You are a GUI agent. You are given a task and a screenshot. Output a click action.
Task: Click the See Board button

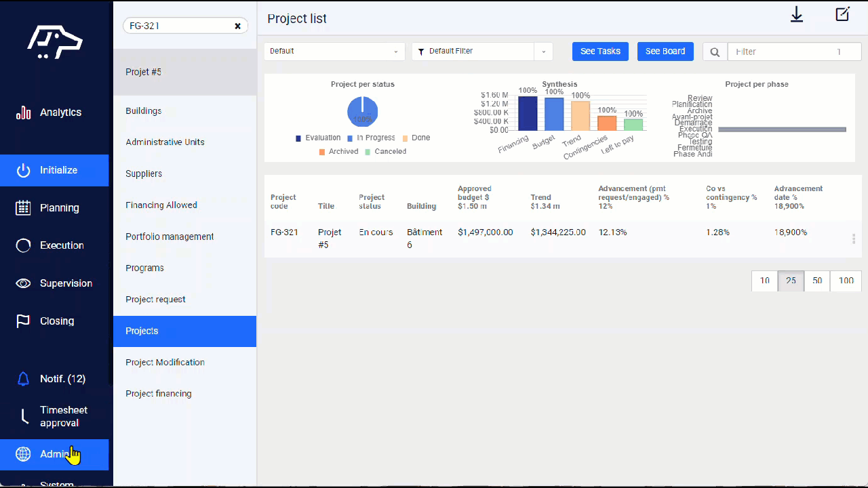665,52
